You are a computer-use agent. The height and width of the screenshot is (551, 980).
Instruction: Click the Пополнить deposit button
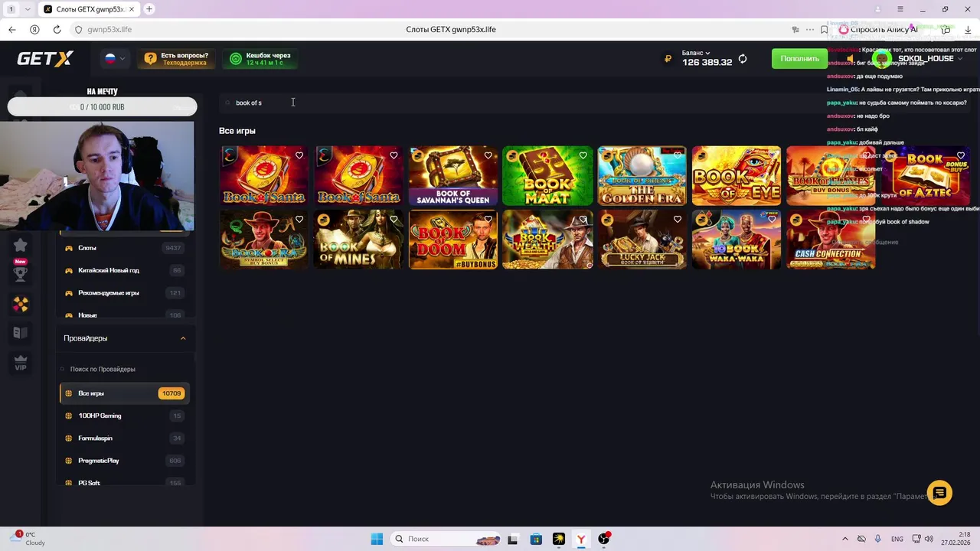pyautogui.click(x=799, y=59)
